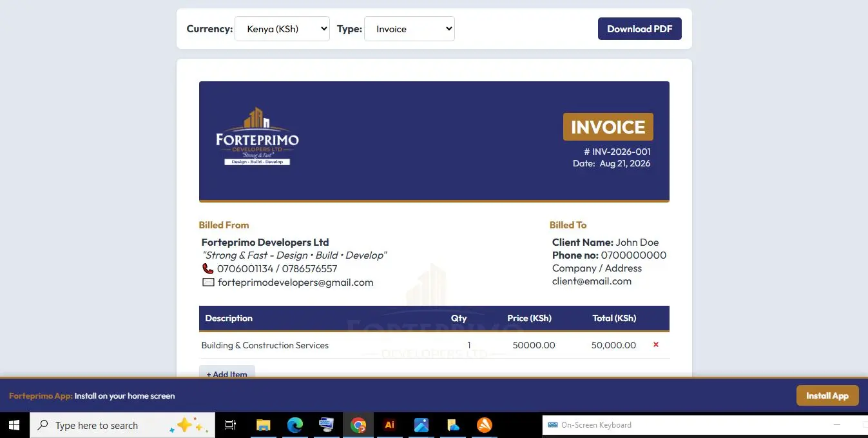The height and width of the screenshot is (438, 868).
Task: Click the + Add Item button
Action: (227, 373)
